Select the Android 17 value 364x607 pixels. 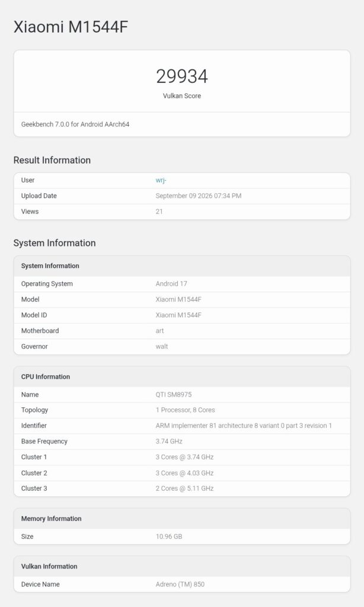coord(171,284)
